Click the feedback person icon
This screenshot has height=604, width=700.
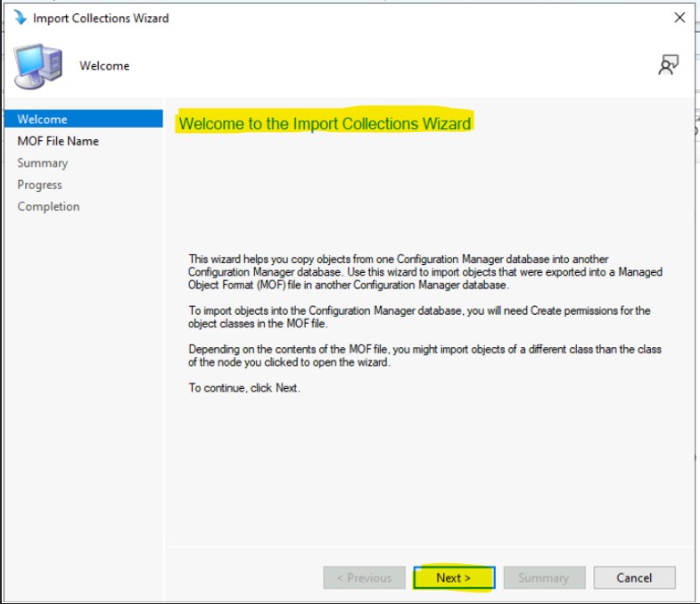tap(668, 65)
